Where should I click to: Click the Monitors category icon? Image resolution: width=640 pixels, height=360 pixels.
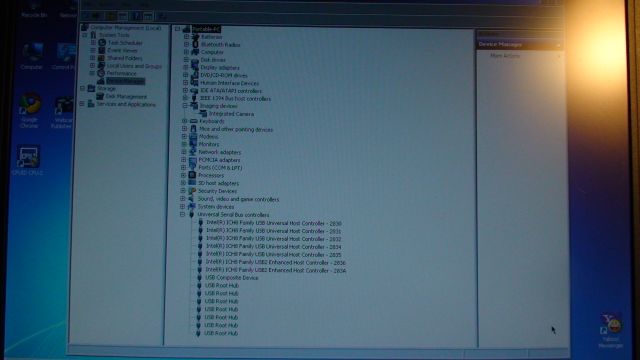click(193, 144)
